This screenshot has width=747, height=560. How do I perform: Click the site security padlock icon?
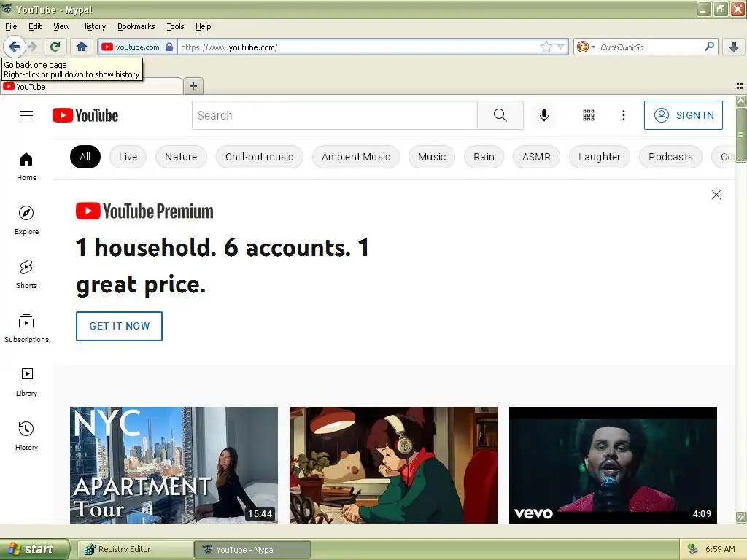(x=169, y=47)
